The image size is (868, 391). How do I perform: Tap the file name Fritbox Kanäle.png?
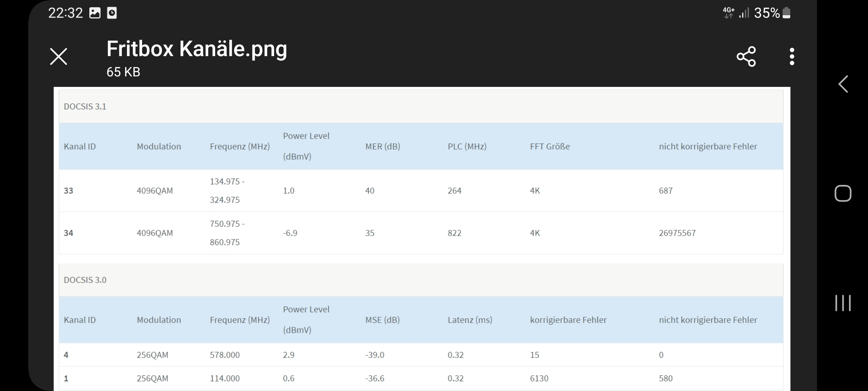pyautogui.click(x=197, y=49)
